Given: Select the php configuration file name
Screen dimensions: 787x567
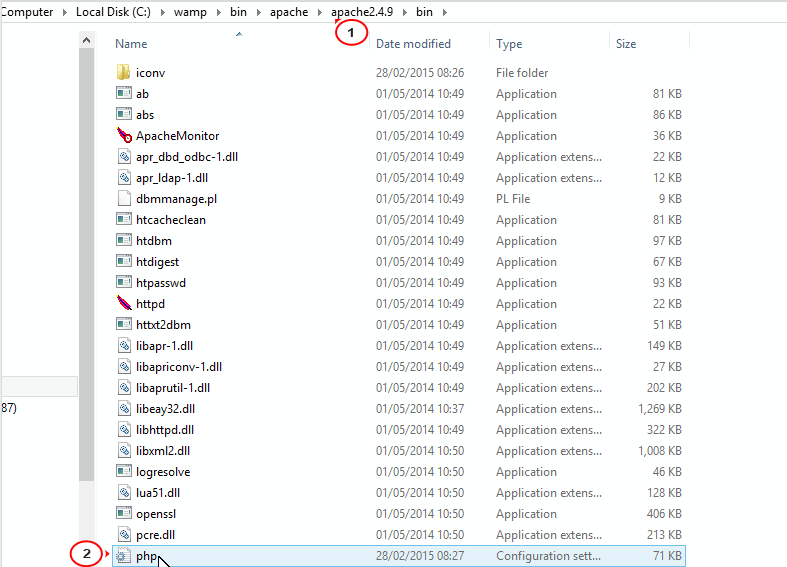Looking at the screenshot, I should click(147, 556).
